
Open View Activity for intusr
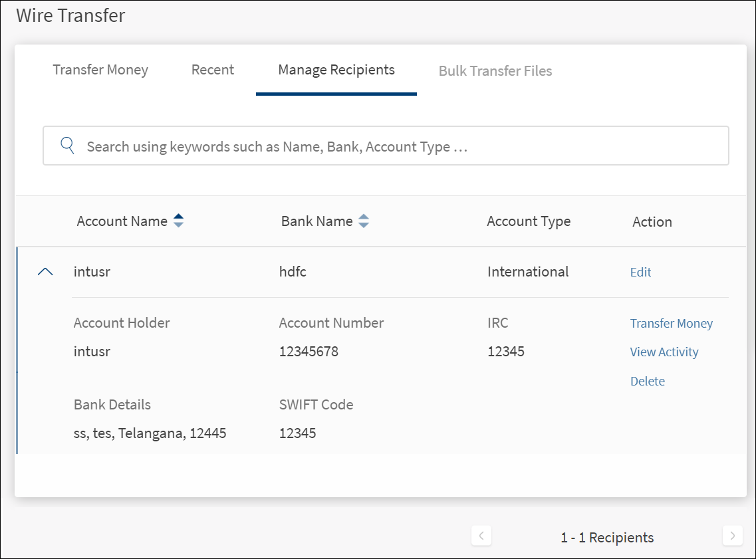(664, 352)
